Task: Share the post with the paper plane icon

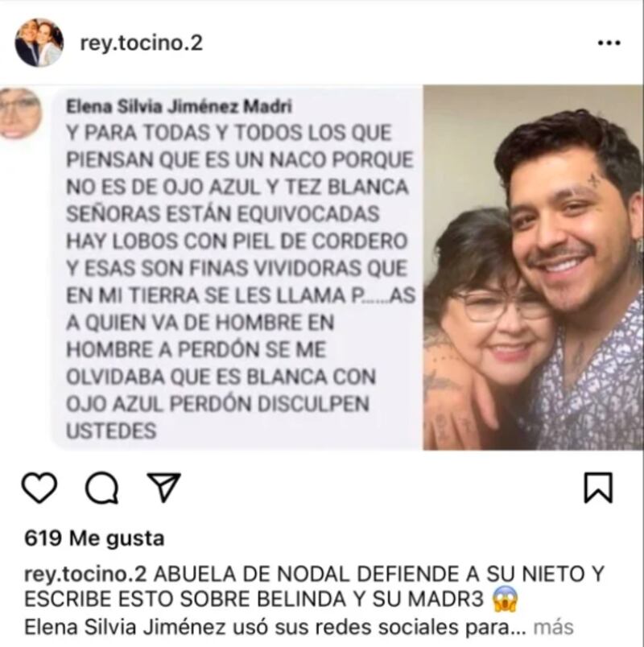Action: pos(164,487)
